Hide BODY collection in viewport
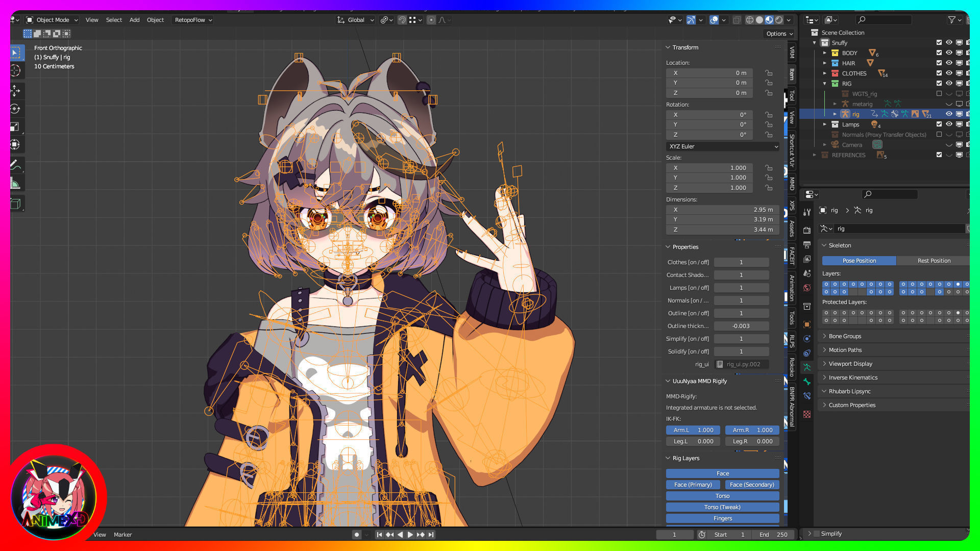Viewport: 980px width, 551px height. 949,53
